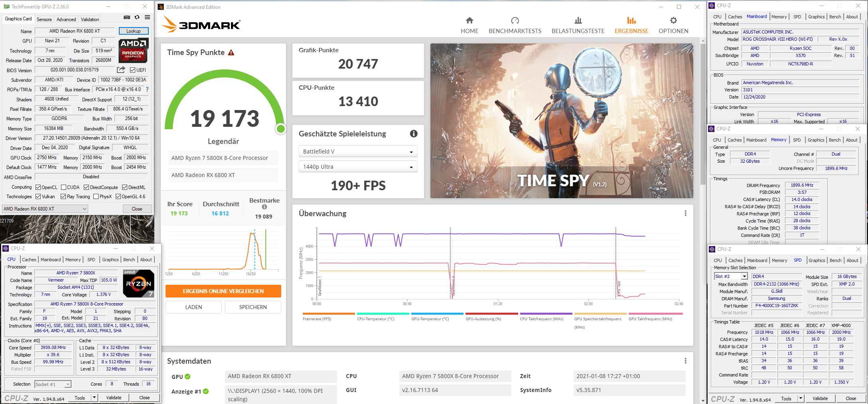Switch to the Validation tab in GPU-Z
868x404 pixels.
pos(90,19)
